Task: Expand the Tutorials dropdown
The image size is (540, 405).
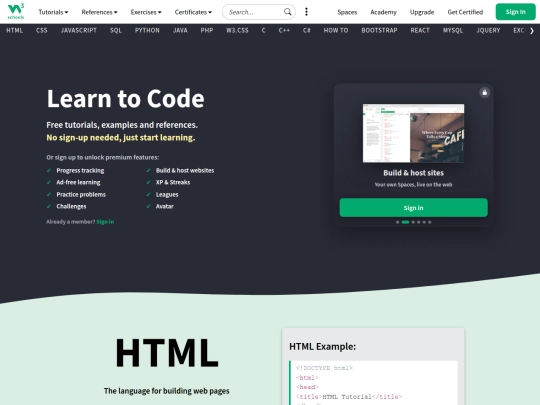Action: click(x=53, y=12)
